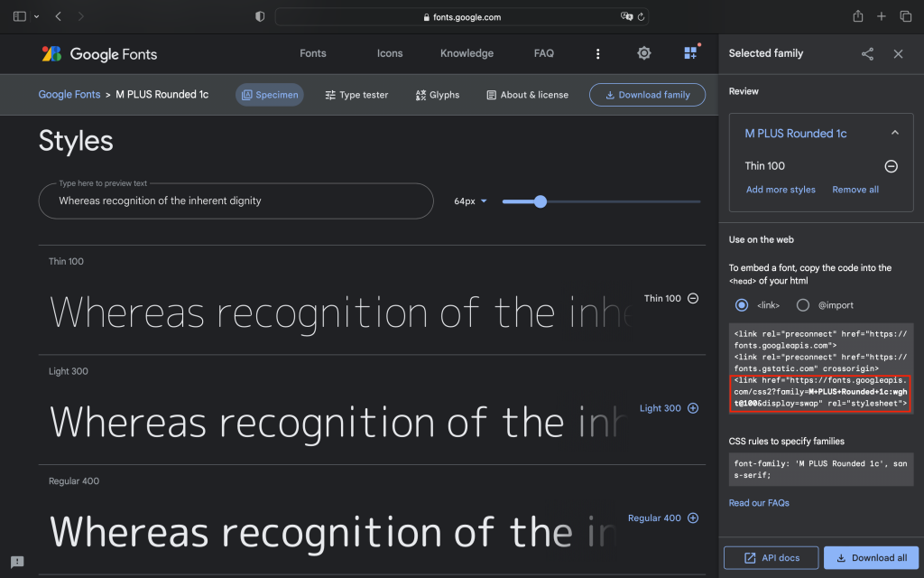The image size is (924, 578).
Task: Collapse the M PLUS Rounded 1c chevron
Action: tap(894, 133)
